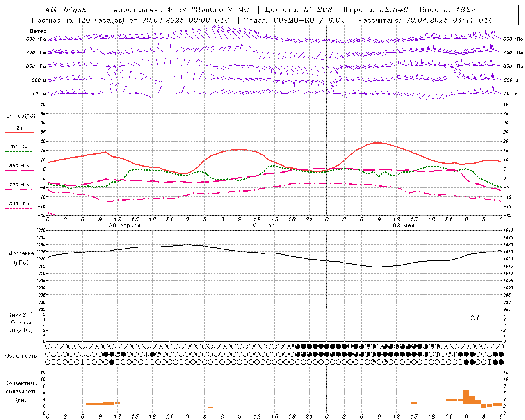This screenshot has width=525, height=420.
Task: Click the '(мм/1ч.)' precipitation unit label
Action: point(21,330)
